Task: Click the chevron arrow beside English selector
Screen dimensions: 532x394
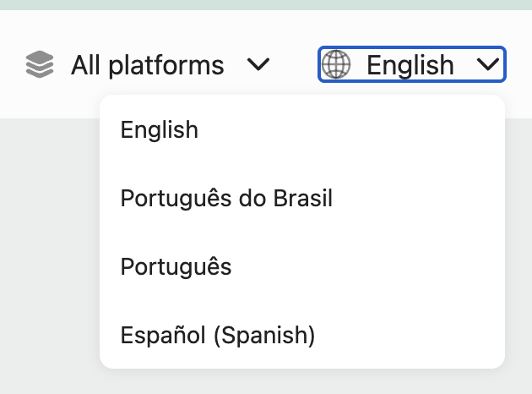Action: coord(487,64)
